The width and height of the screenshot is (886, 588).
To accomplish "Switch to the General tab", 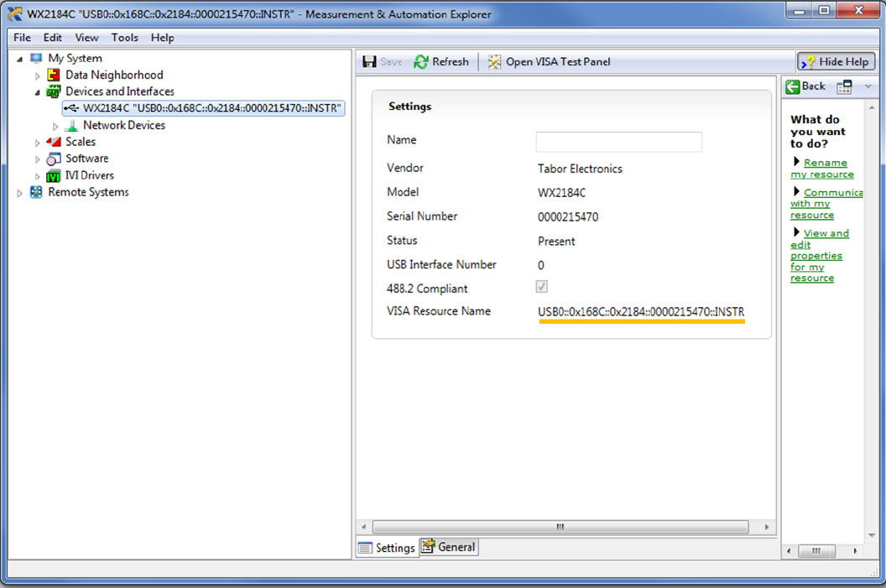I will point(449,547).
